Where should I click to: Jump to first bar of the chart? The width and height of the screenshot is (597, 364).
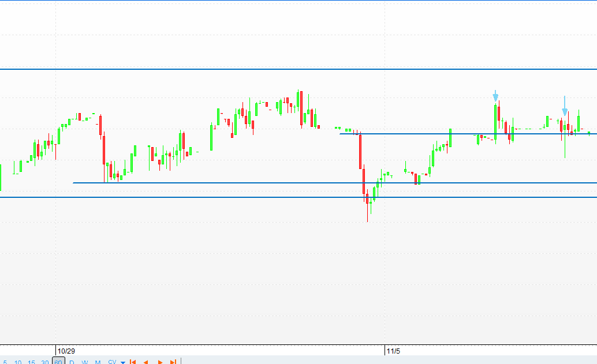[x=132, y=362]
